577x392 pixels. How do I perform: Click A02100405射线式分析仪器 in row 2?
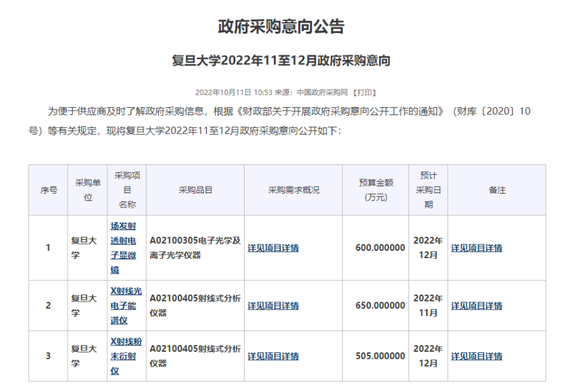pyautogui.click(x=195, y=306)
